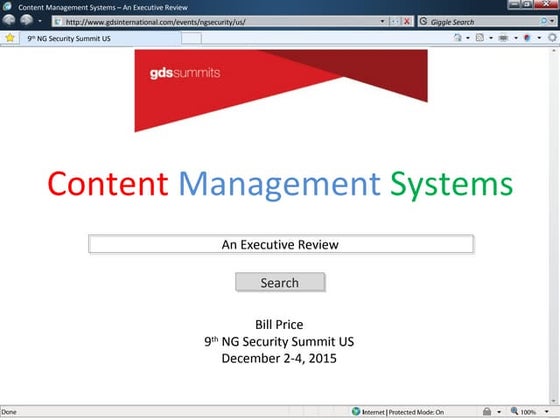Go back with the browser back arrow
The width and height of the screenshot is (560, 420).
9,20
